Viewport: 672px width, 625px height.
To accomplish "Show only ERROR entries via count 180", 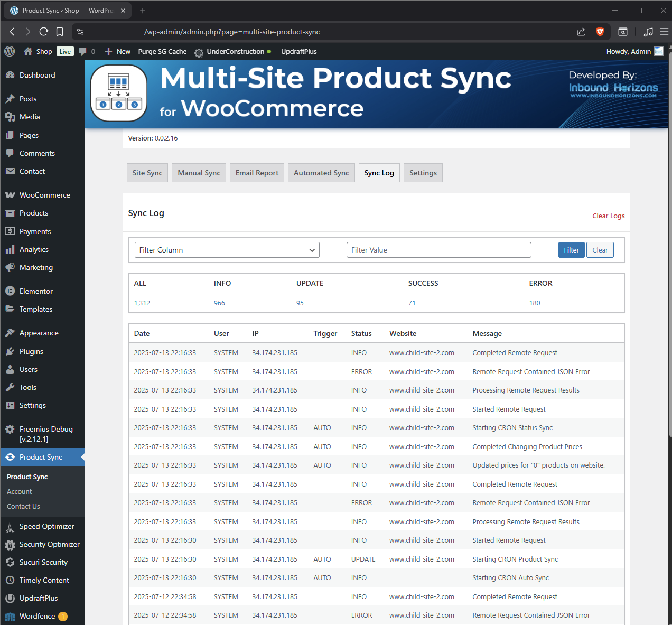I will [535, 303].
